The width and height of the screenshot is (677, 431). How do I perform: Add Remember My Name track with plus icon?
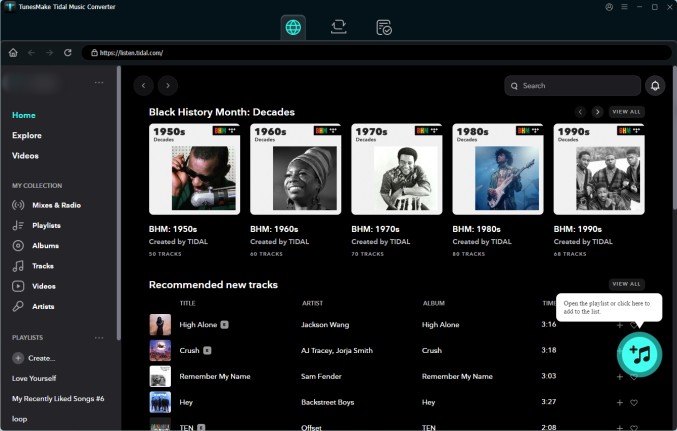coord(620,377)
